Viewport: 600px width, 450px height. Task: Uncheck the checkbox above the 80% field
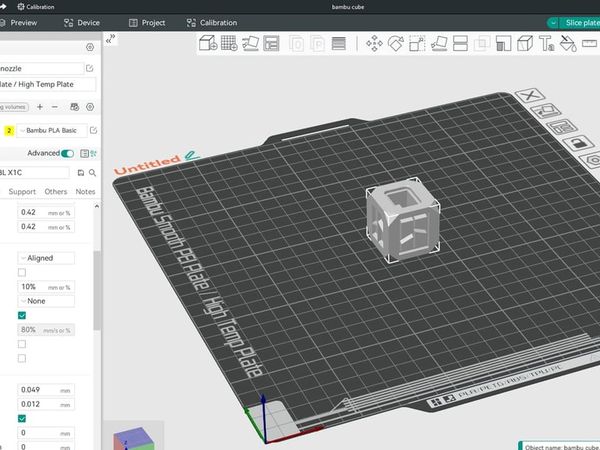(x=22, y=315)
